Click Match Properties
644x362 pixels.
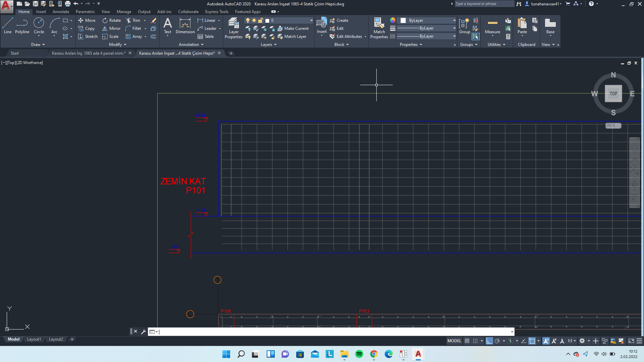[x=379, y=28]
